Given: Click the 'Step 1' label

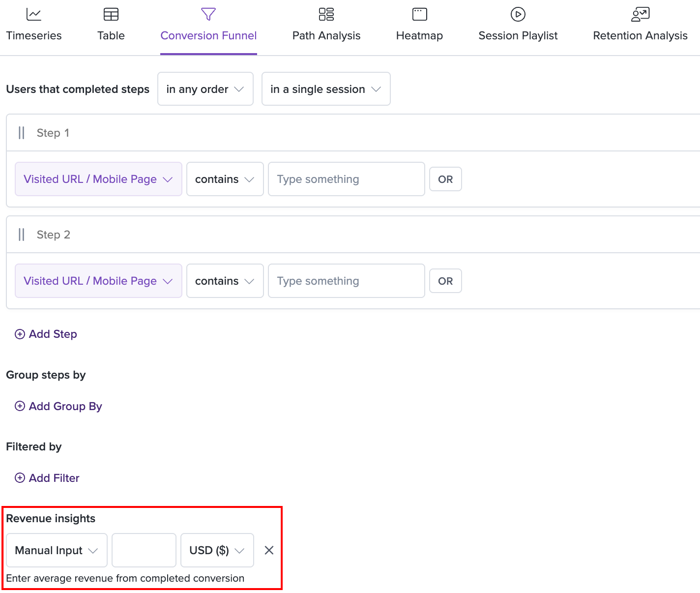Looking at the screenshot, I should tap(53, 133).
